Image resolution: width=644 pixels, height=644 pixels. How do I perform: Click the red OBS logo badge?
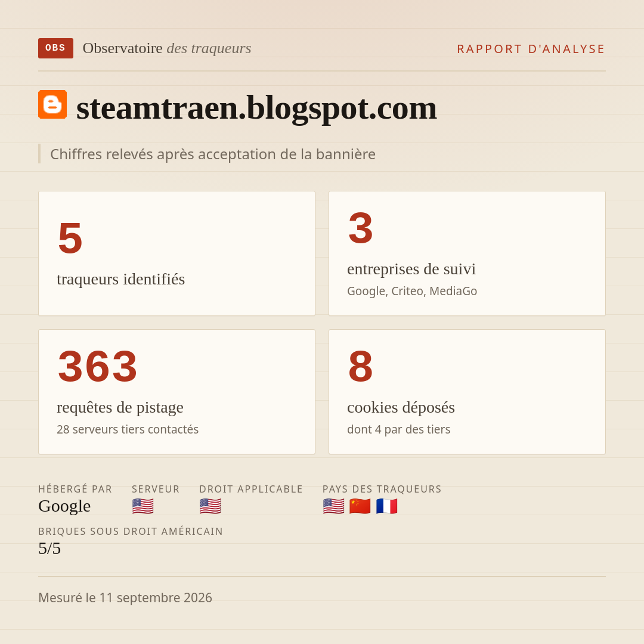56,48
